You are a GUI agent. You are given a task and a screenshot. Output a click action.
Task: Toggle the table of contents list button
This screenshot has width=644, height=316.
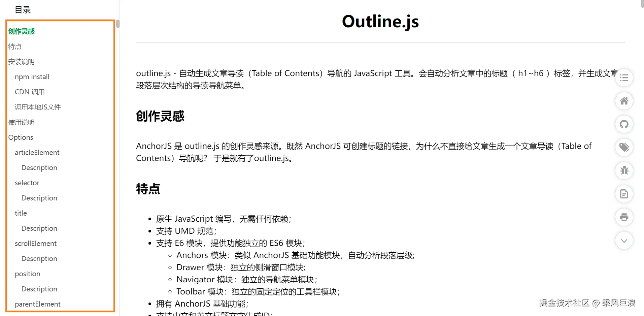[624, 78]
